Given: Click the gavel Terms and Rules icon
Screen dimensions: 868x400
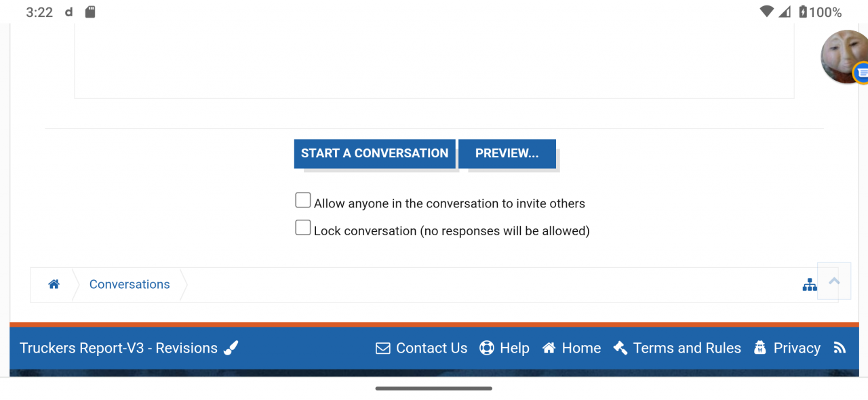Looking at the screenshot, I should [x=620, y=348].
